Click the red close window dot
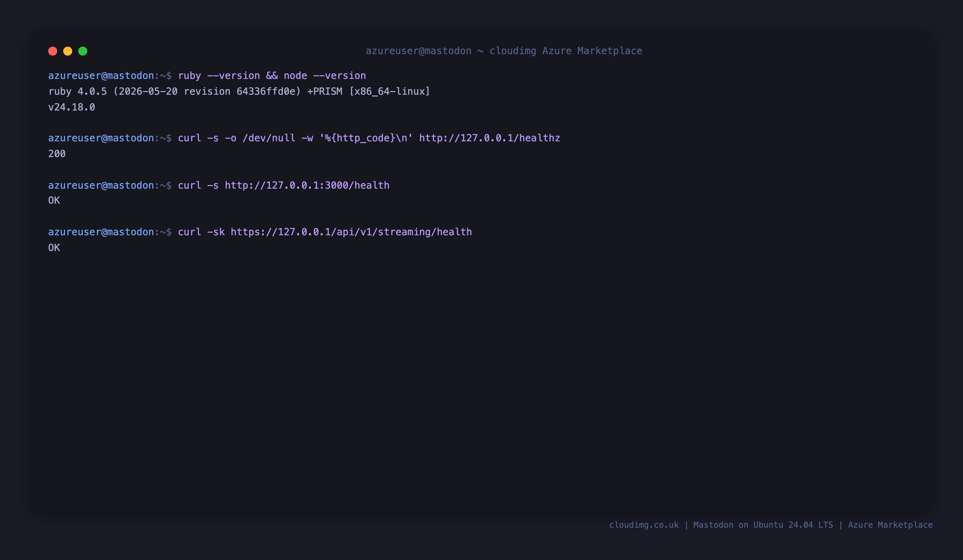 [x=53, y=51]
